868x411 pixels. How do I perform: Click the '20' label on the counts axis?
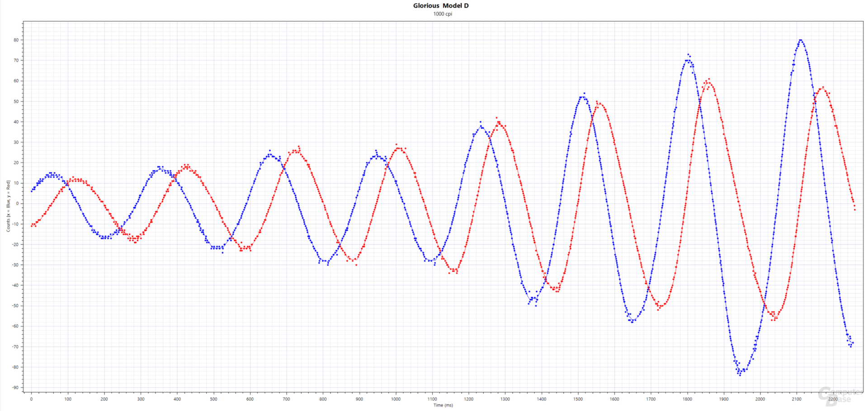coord(16,163)
